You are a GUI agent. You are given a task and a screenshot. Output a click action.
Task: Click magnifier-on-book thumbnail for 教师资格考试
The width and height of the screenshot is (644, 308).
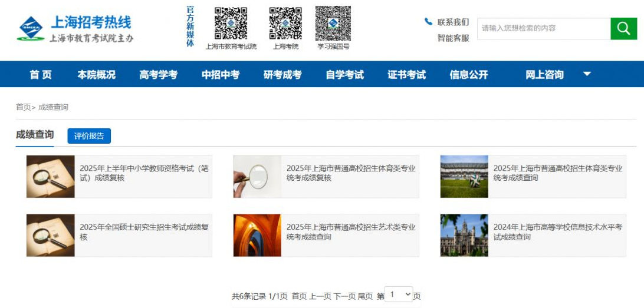(x=51, y=176)
